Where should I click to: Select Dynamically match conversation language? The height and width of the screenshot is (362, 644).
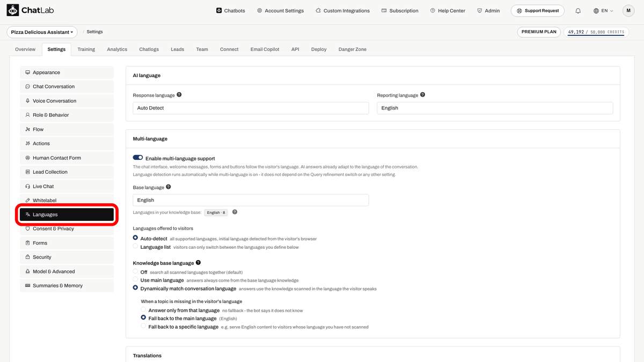point(135,288)
